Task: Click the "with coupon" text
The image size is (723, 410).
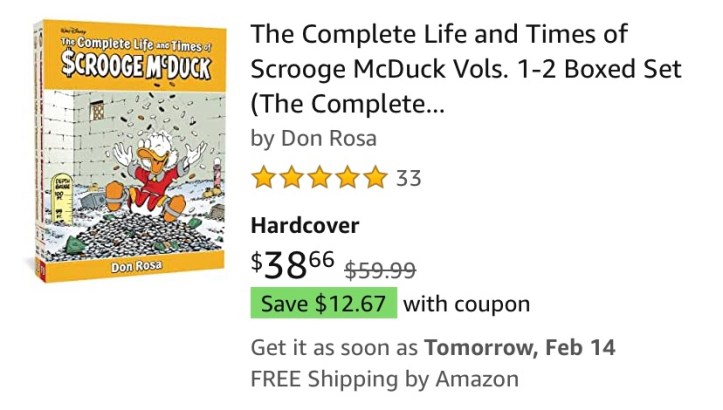Action: [x=466, y=303]
